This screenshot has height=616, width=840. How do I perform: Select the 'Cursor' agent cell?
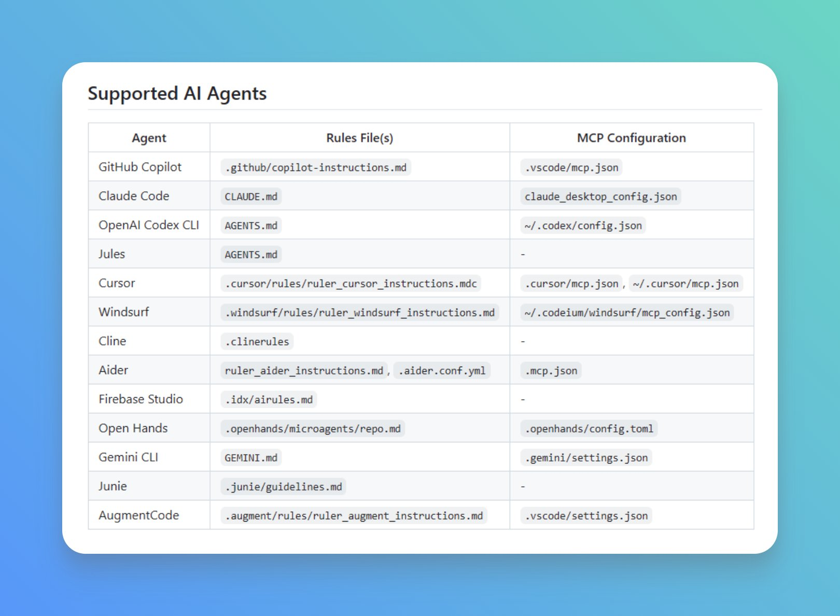(149, 283)
